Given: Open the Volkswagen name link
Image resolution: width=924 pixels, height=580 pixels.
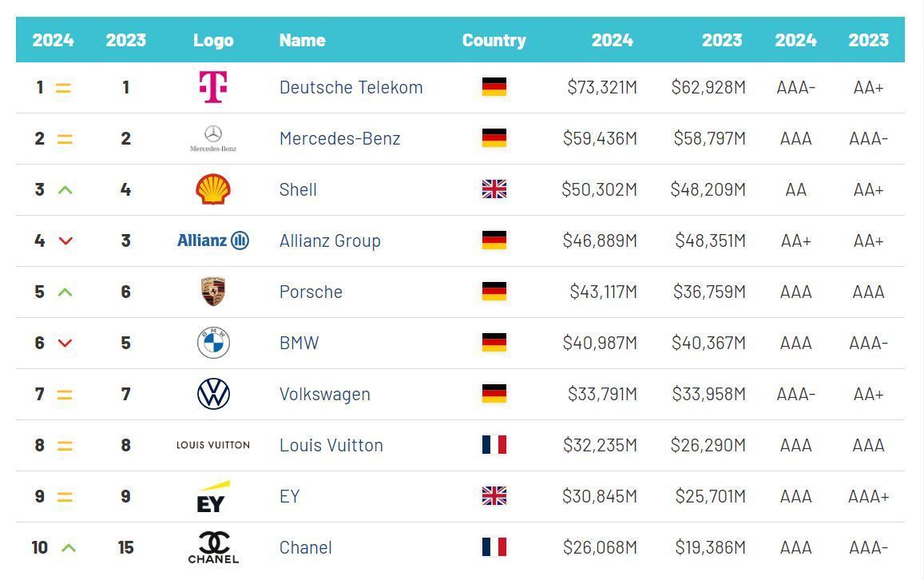Looking at the screenshot, I should tap(324, 394).
